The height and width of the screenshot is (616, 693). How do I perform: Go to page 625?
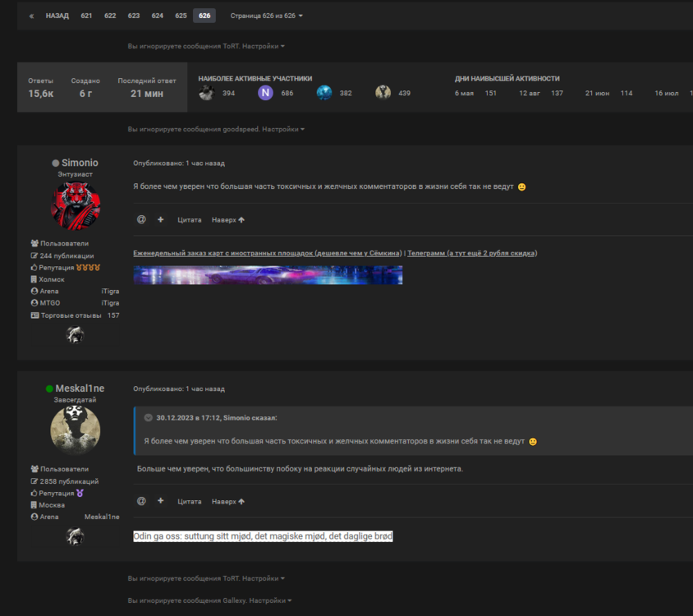(181, 16)
